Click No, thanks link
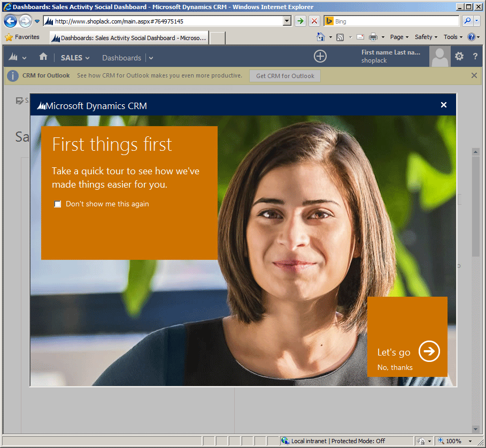 pos(395,367)
